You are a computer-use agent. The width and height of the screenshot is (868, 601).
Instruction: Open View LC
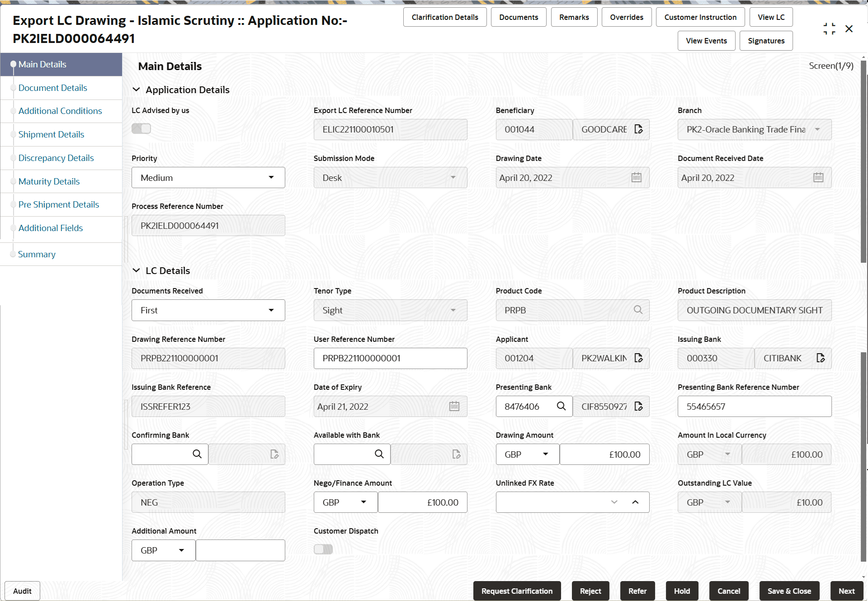[x=771, y=17]
